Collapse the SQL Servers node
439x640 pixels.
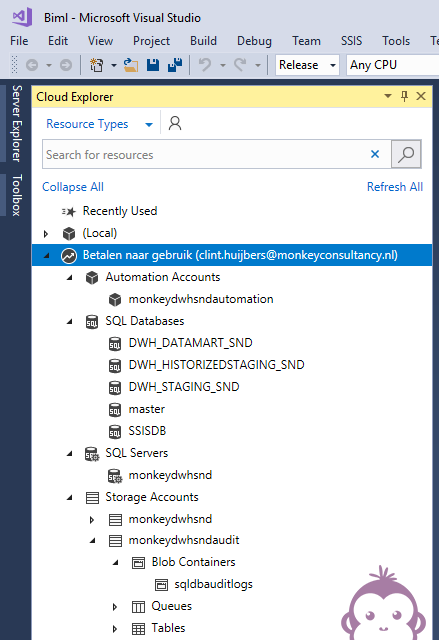[x=70, y=453]
